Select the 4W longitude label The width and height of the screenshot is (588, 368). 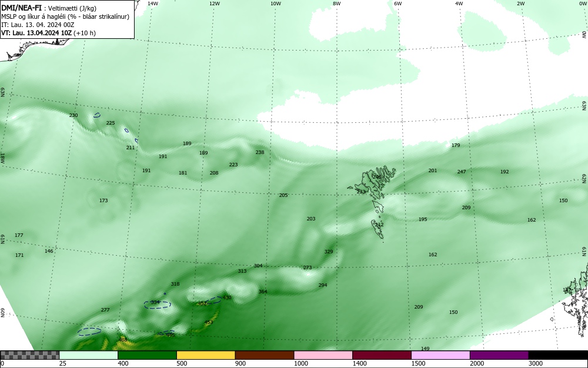pos(459,4)
